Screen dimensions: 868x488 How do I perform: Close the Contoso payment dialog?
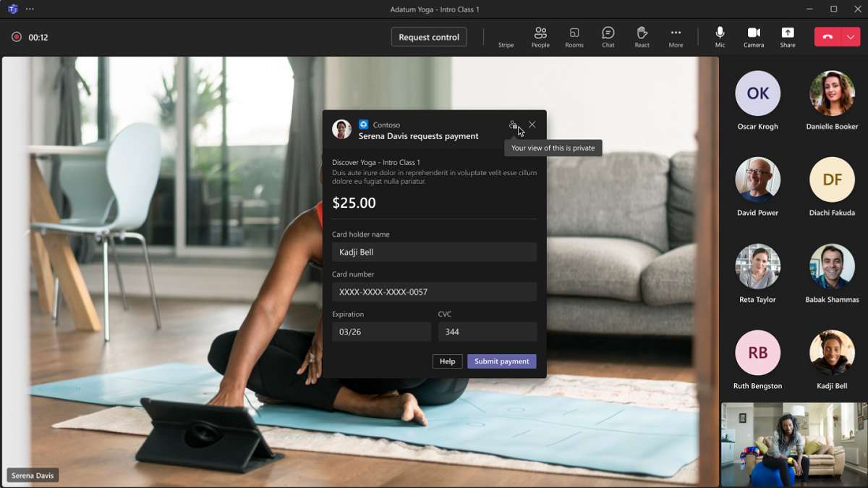click(532, 125)
